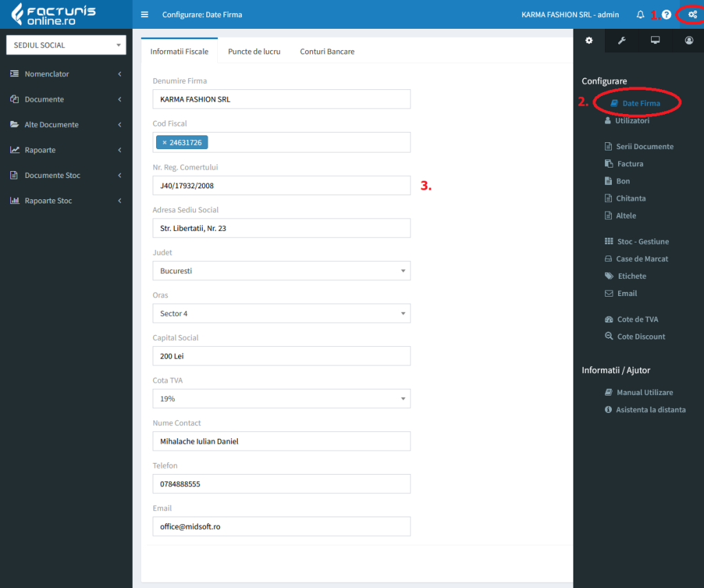Click the Email envelope icon in sidebar
This screenshot has height=588, width=704.
[609, 293]
